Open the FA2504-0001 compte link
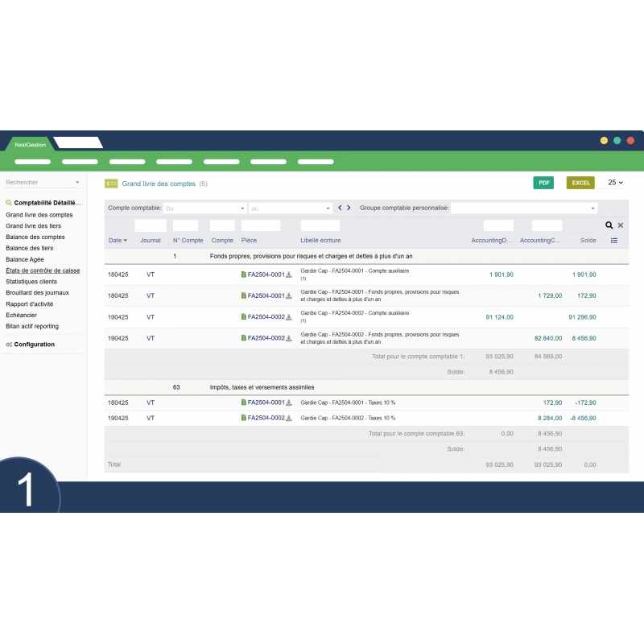 coord(266,275)
